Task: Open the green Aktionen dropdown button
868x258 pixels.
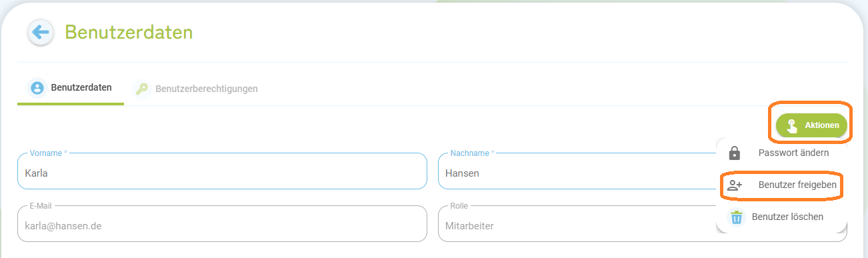Action: (811, 125)
